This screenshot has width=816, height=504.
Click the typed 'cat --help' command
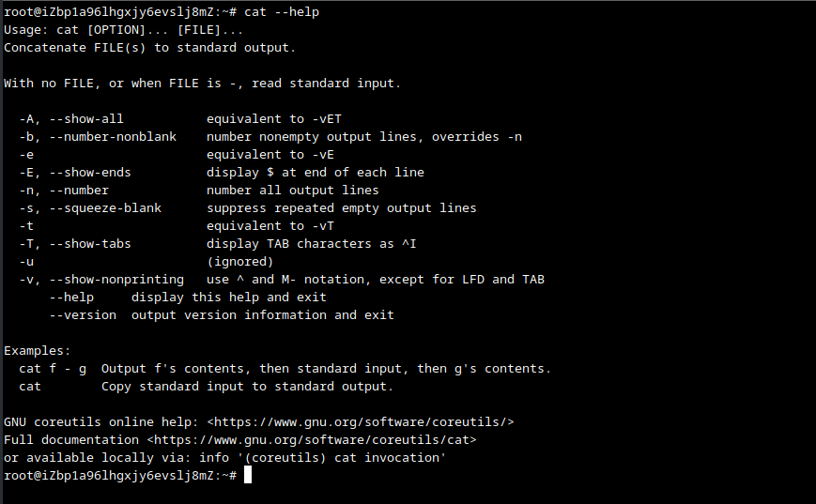[282, 12]
